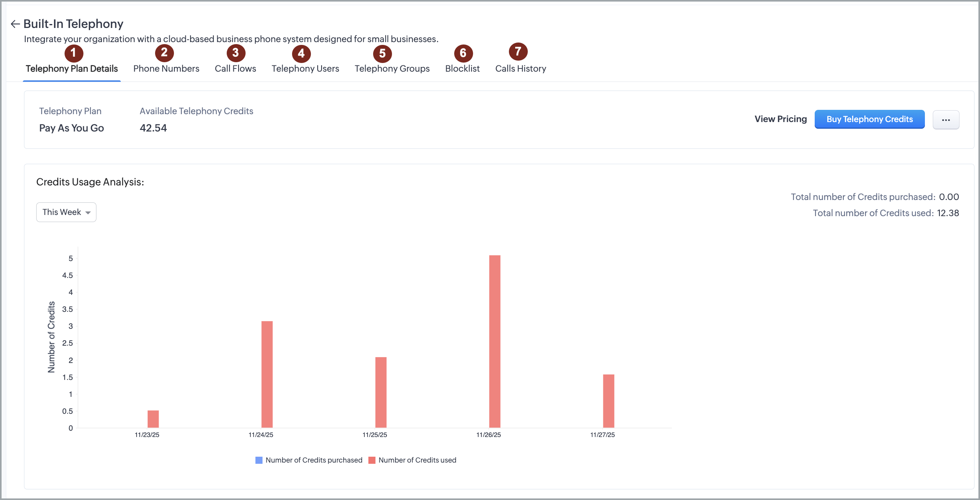This screenshot has height=500, width=980.
Task: Click the back arrow beside Built-In Telephony
Action: point(15,24)
